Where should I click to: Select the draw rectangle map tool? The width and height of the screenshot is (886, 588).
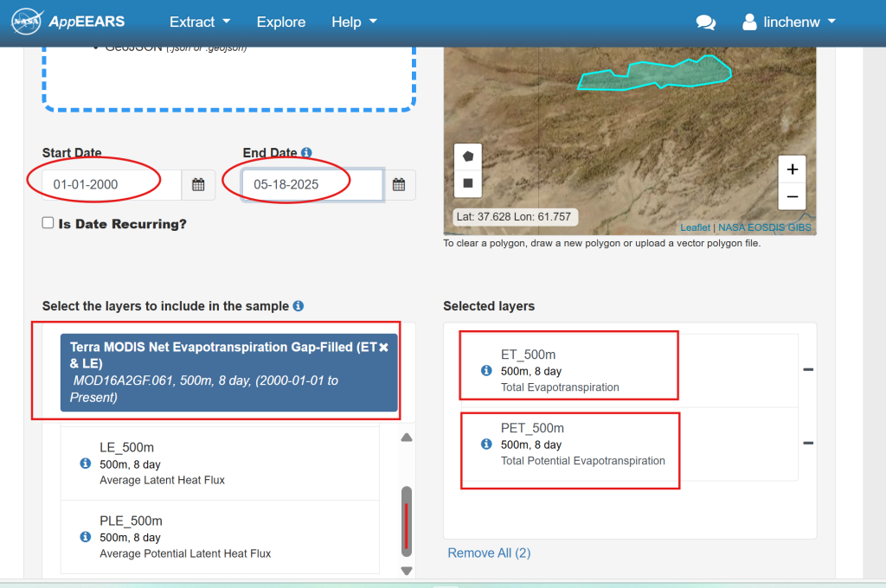(x=468, y=183)
